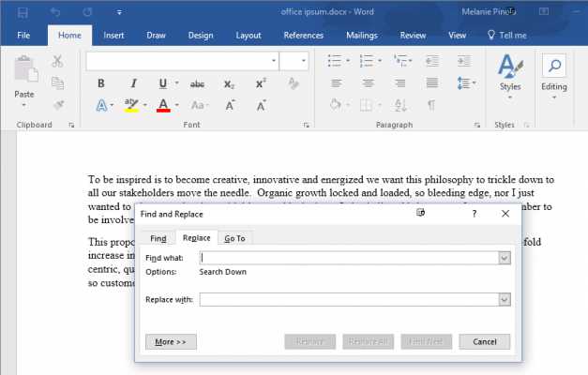Screen dimensions: 588x375
Task: Click Decrease Indent icon
Action: [x=432, y=61]
